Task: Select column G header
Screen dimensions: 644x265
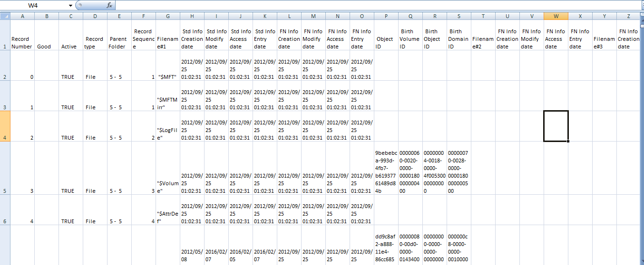Action: pos(168,16)
